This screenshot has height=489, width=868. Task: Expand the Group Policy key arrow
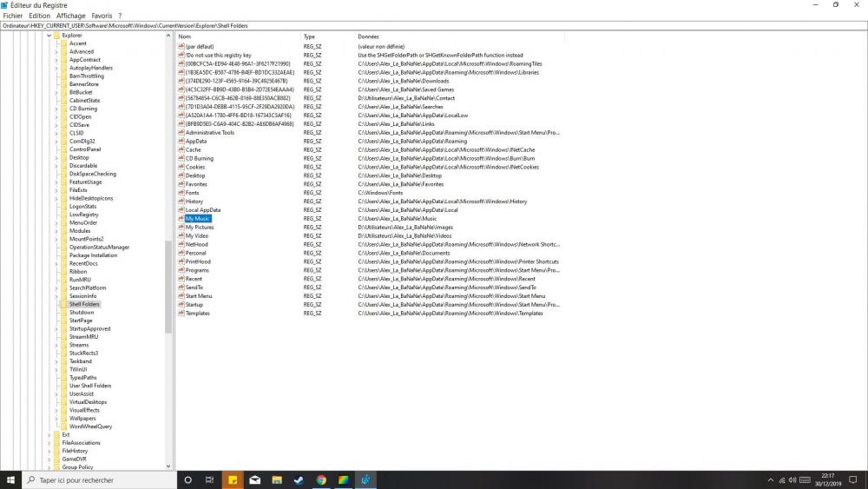pos(49,467)
